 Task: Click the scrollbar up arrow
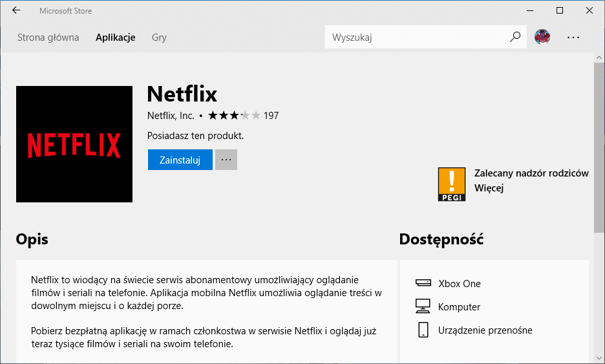[x=599, y=58]
